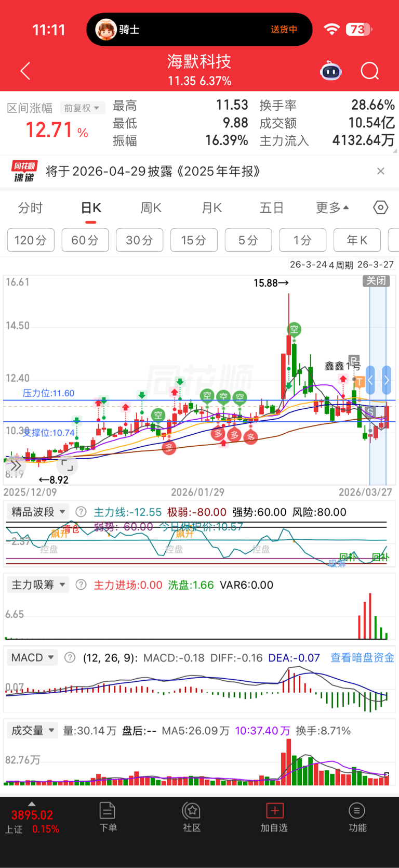The width and height of the screenshot is (399, 868).
Task: Open the 成交量 indicator dropdown
Action: click(x=32, y=730)
